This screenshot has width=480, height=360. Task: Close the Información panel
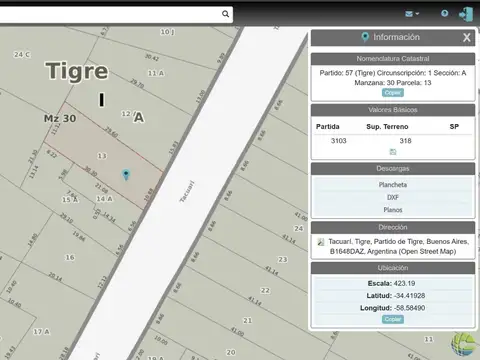coord(467,37)
